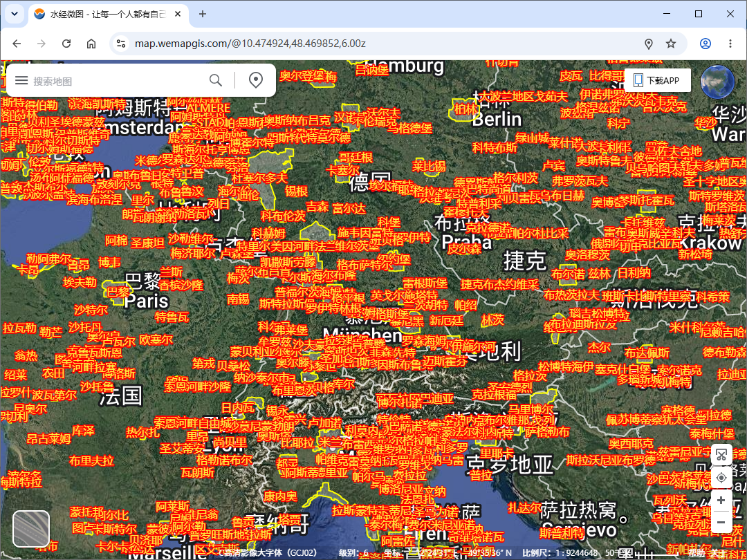View site information icon in address bar
This screenshot has width=747, height=560.
[122, 44]
